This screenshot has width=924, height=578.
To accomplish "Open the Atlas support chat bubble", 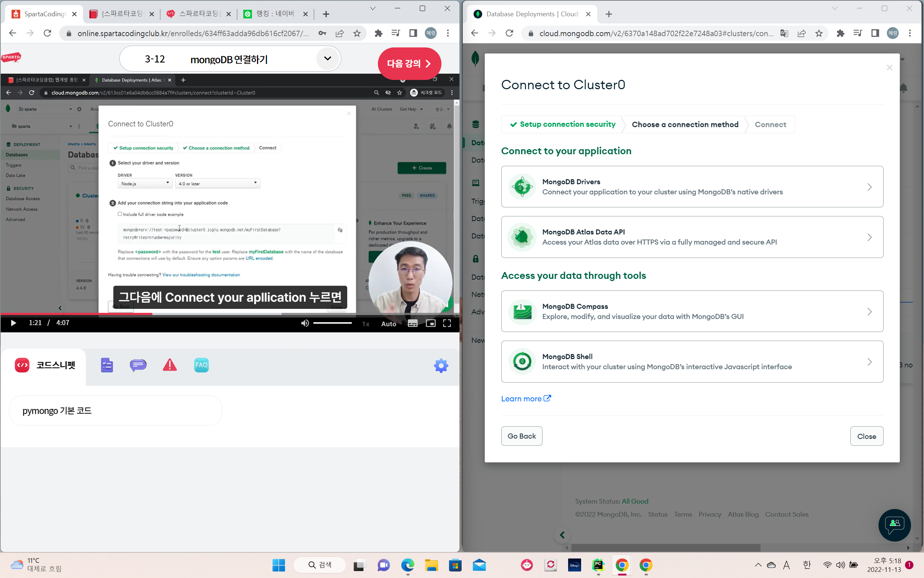I will pos(894,525).
